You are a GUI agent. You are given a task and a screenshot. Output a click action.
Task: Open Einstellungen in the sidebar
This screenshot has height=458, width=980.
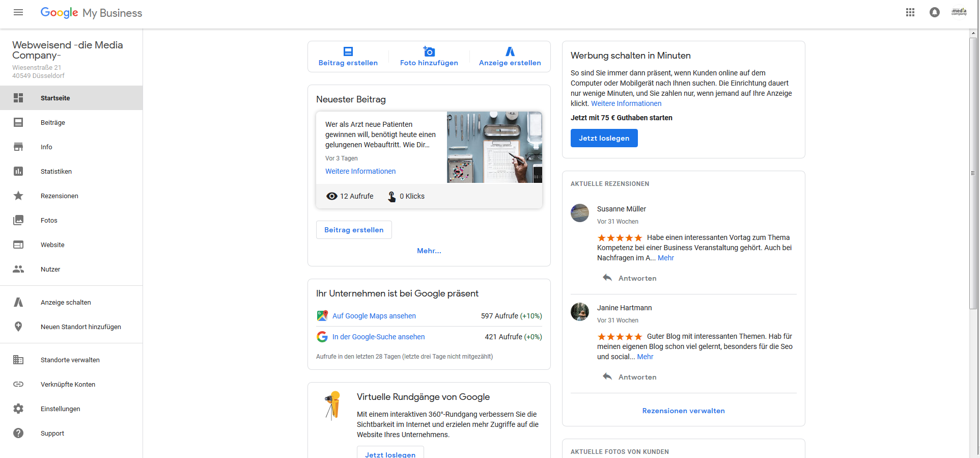[x=71, y=409]
